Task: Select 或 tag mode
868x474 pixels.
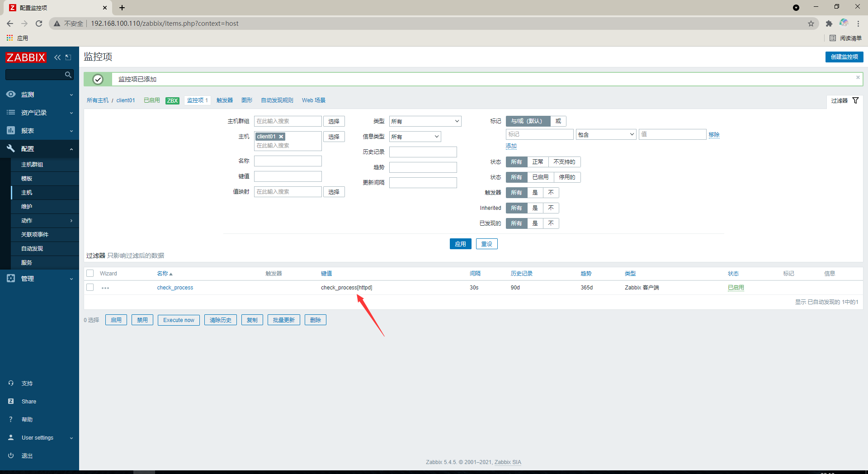Action: (x=558, y=121)
